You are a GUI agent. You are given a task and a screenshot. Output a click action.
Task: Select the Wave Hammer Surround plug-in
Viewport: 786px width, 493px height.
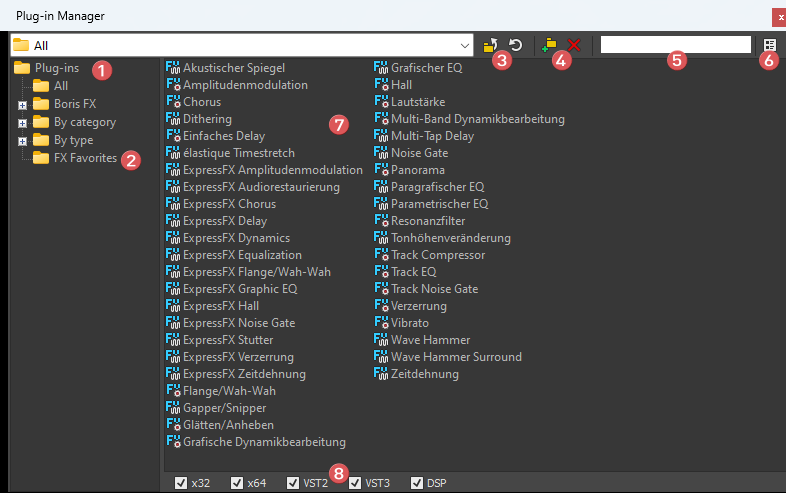456,357
